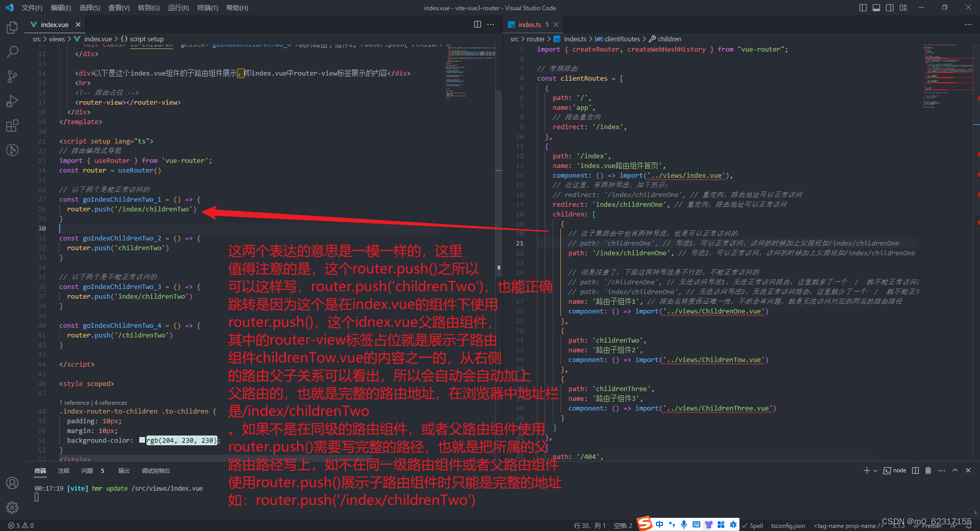Screen dimensions: 980x531
Task: Select the 输出 panel tab
Action: coord(124,471)
